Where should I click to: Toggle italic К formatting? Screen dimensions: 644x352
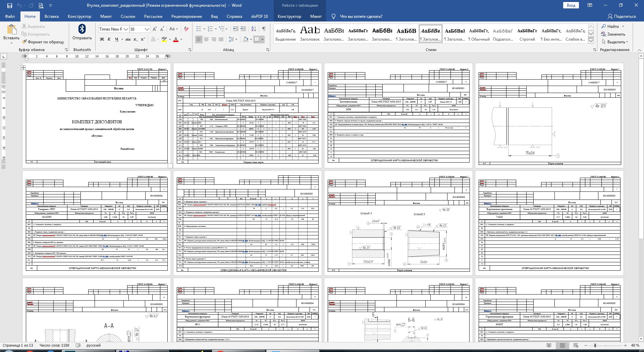[x=109, y=40]
